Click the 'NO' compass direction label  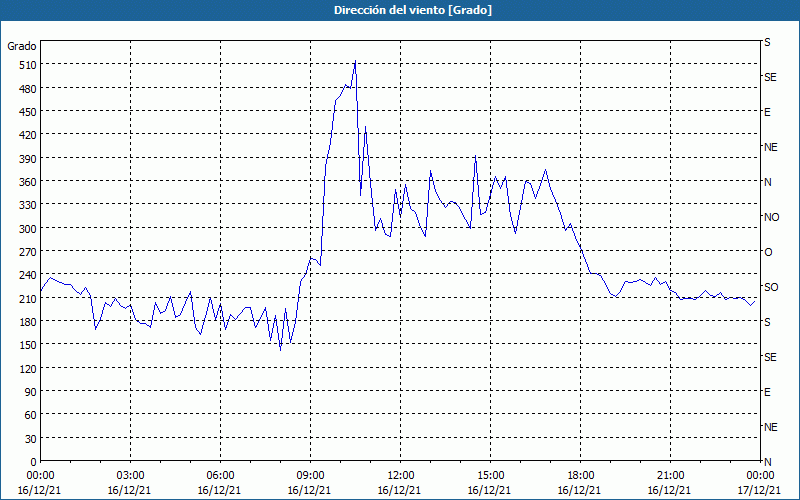771,217
